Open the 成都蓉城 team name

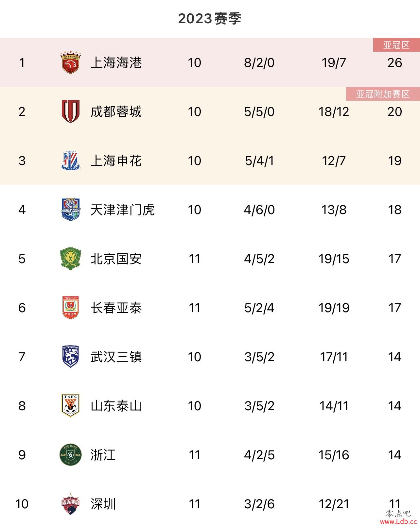[116, 111]
